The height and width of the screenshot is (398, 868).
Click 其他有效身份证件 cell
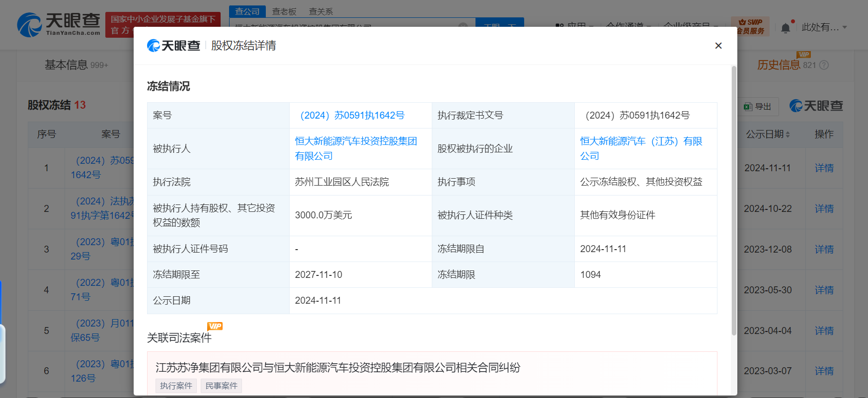[x=618, y=215]
